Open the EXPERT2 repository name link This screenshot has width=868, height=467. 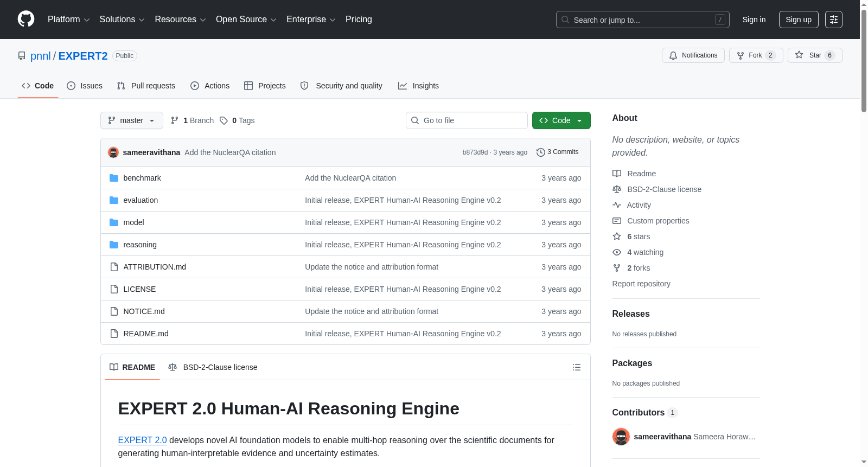83,56
